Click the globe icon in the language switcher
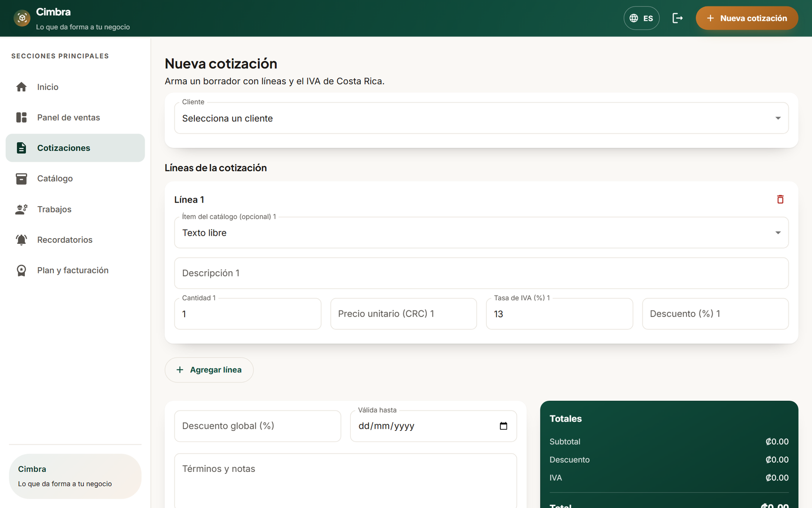812x508 pixels. point(634,18)
